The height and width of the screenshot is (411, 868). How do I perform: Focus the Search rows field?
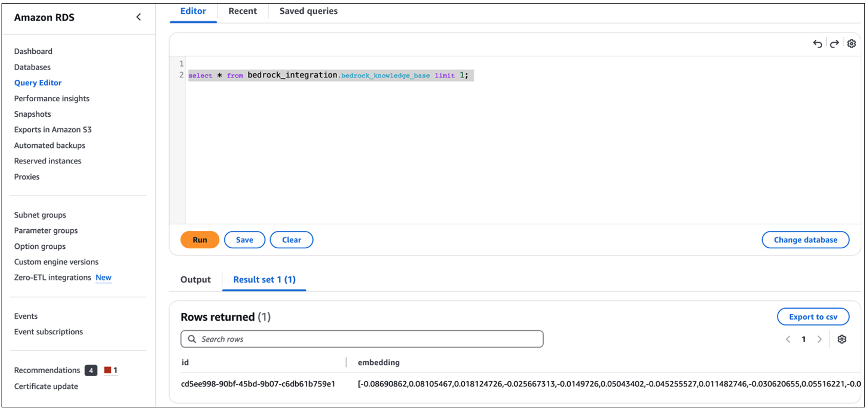pos(362,339)
